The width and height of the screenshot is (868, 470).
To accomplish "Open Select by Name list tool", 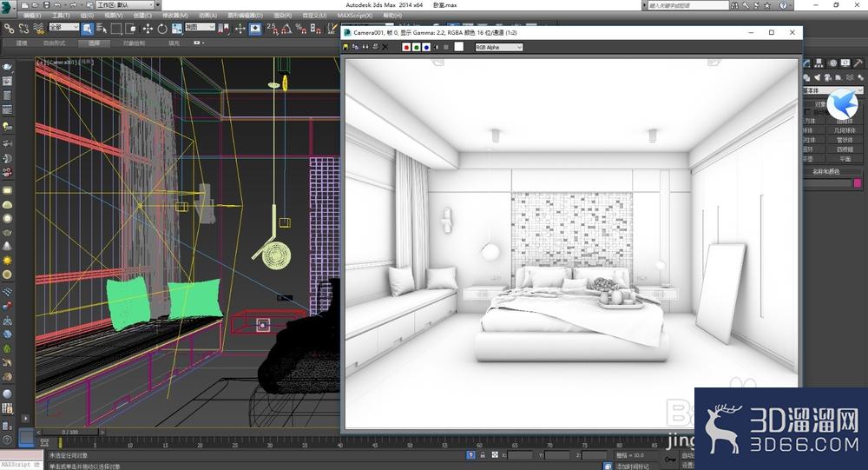I will tap(102, 29).
